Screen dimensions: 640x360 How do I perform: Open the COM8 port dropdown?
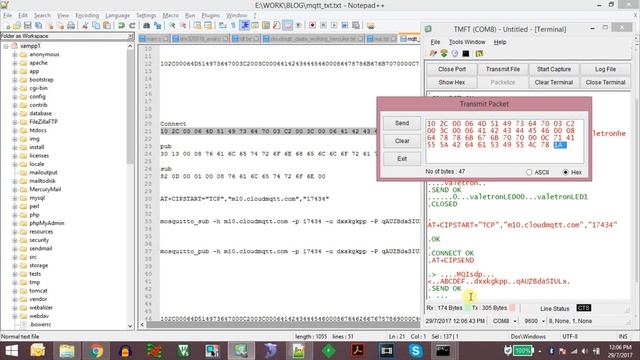coord(515,321)
